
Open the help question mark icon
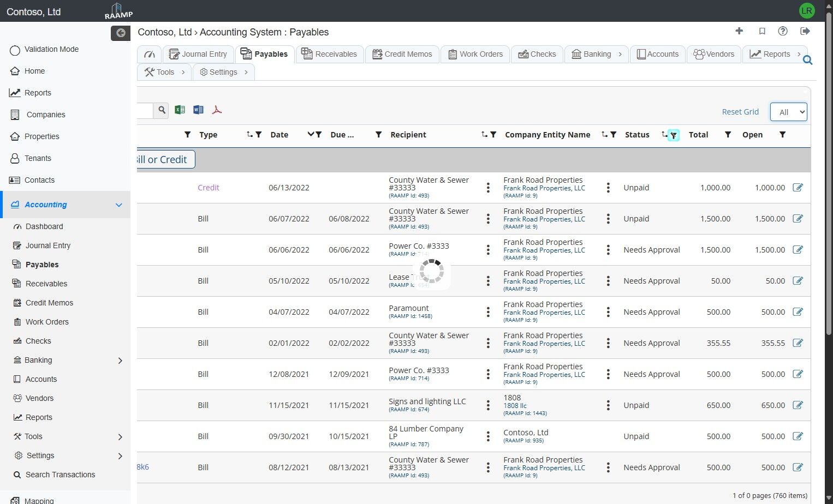[x=783, y=31]
